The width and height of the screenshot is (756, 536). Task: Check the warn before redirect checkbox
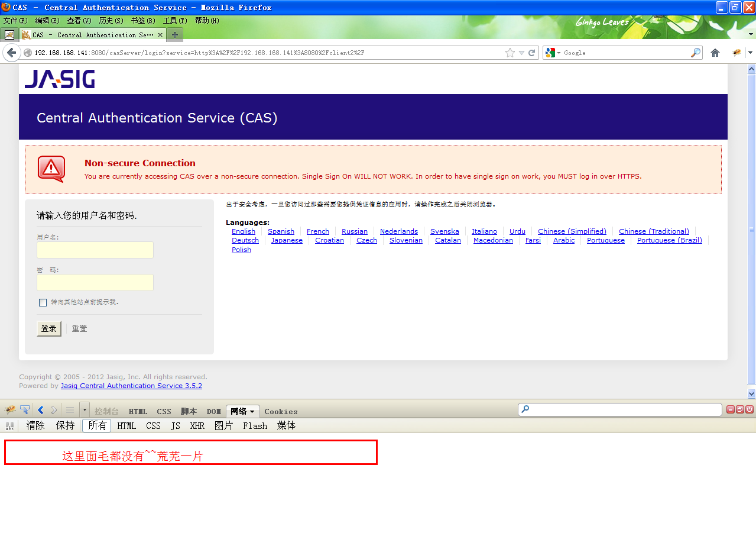point(43,302)
